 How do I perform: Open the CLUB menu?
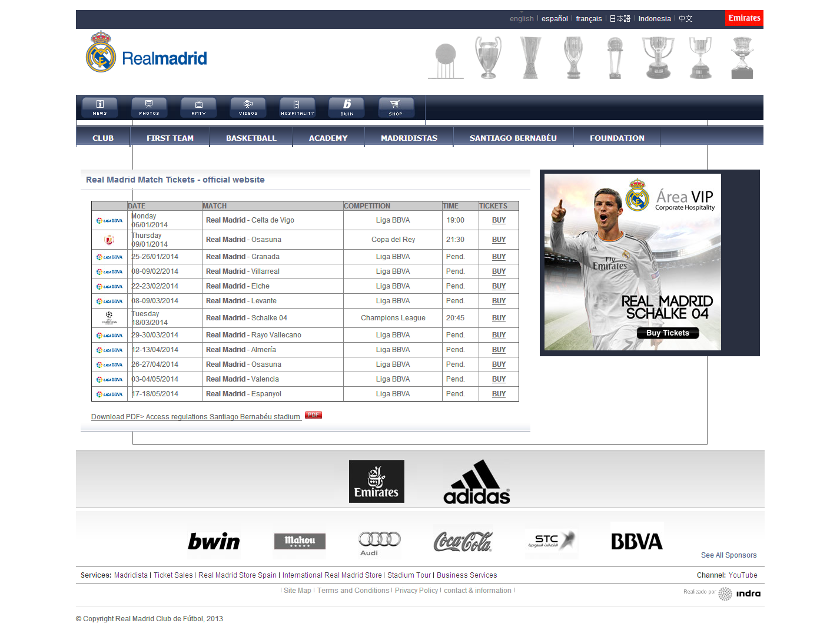pos(103,138)
